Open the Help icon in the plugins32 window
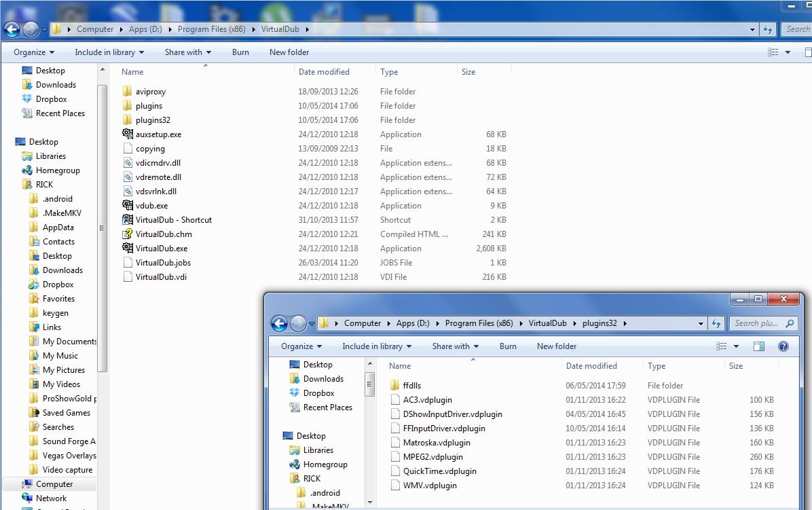Screen dimensions: 812x510 [783, 346]
